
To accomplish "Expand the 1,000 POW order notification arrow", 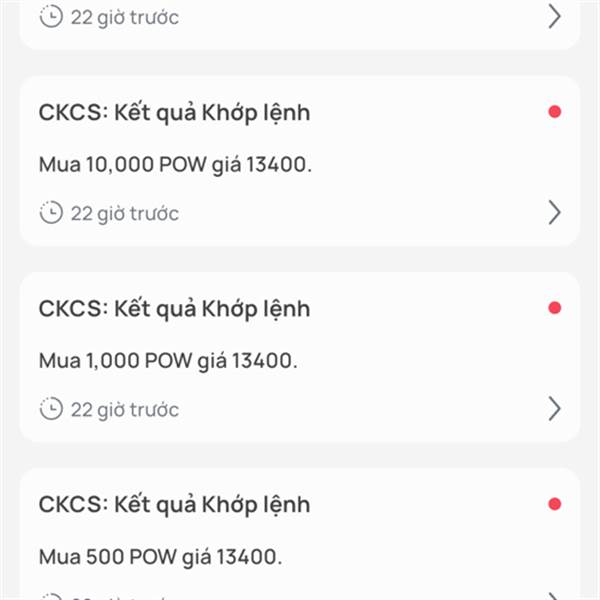I will pyautogui.click(x=554, y=409).
